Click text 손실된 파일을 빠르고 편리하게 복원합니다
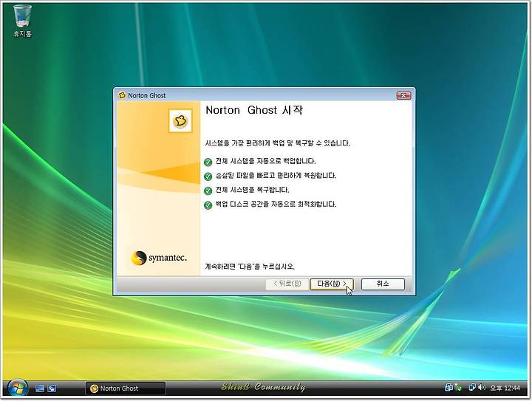 pyautogui.click(x=276, y=176)
